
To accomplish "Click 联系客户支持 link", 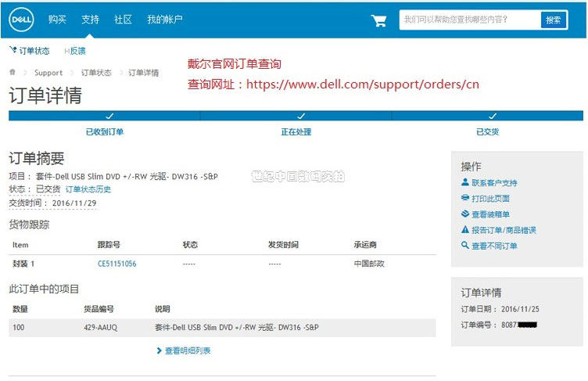I will click(x=494, y=183).
